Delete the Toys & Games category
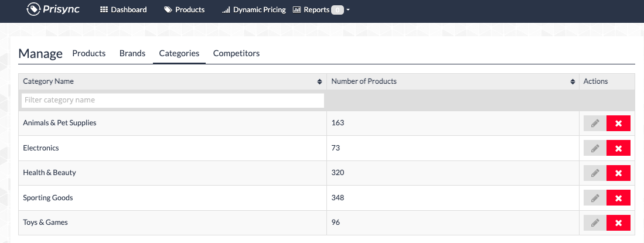The width and height of the screenshot is (644, 243). [618, 223]
